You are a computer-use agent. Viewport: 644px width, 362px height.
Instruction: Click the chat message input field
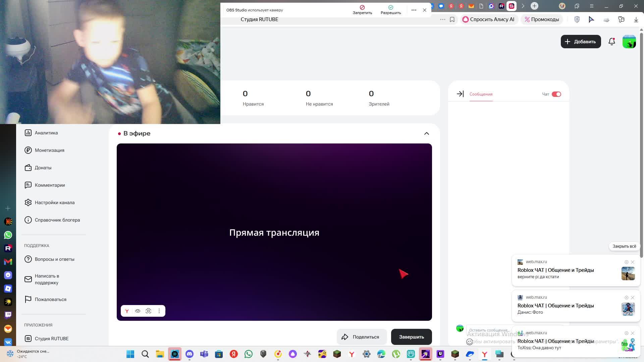tap(489, 330)
